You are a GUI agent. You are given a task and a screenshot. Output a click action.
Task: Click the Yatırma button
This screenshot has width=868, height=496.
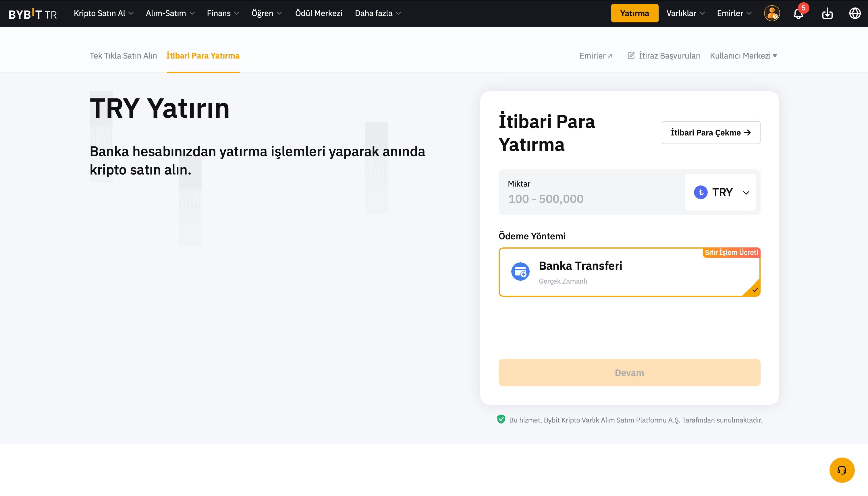pos(634,13)
